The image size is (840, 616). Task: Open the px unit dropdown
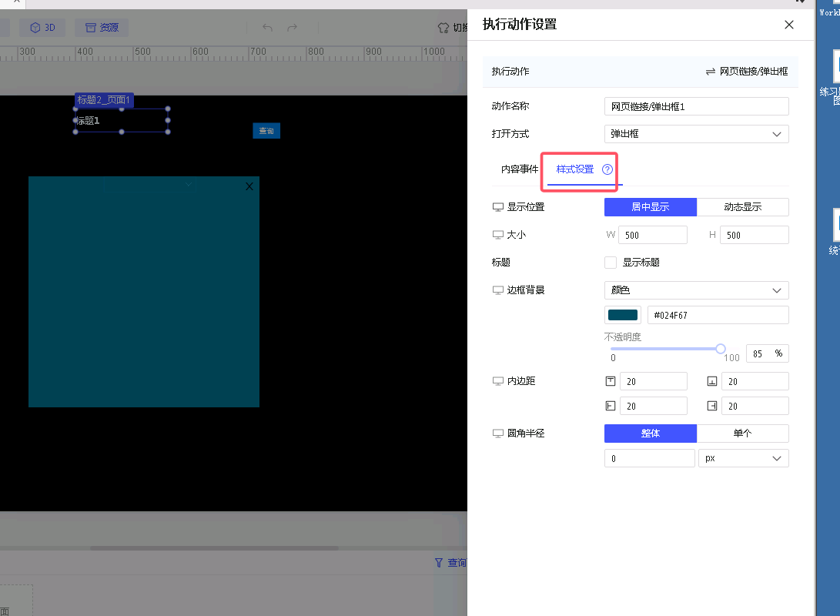click(744, 458)
